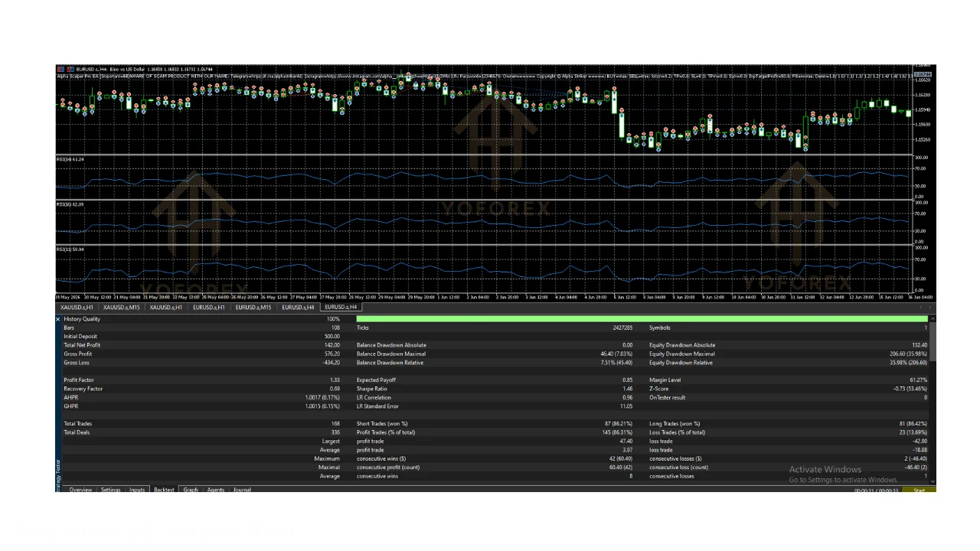980x551 pixels.
Task: Select the Ticks value 2427285
Action: click(622, 328)
